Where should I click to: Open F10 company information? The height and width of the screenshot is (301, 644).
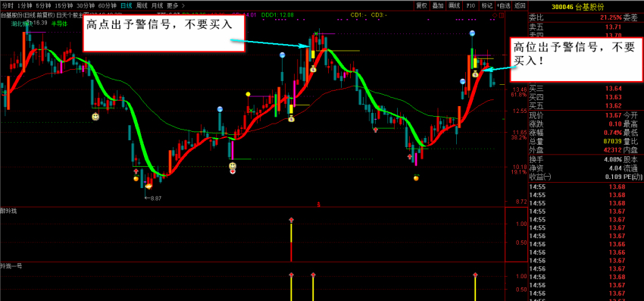point(470,5)
